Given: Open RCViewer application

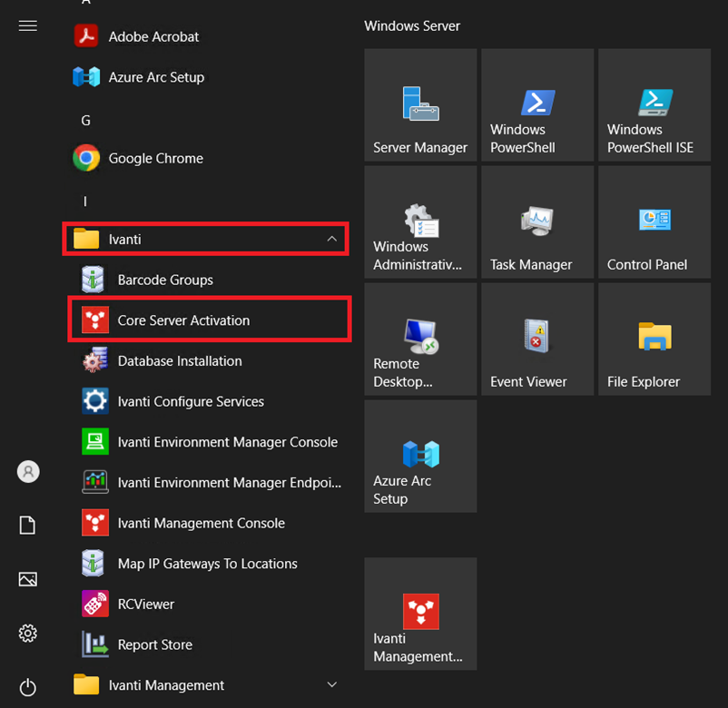Looking at the screenshot, I should pos(145,604).
